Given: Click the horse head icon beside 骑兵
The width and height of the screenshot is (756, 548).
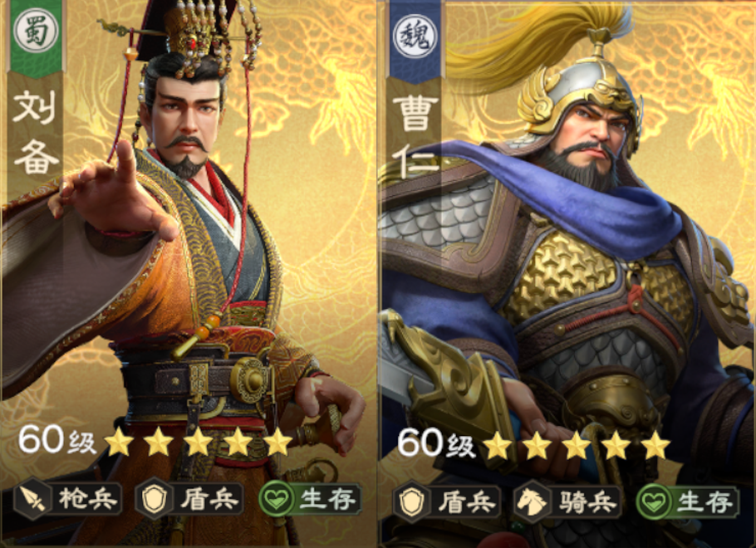Looking at the screenshot, I should 533,502.
